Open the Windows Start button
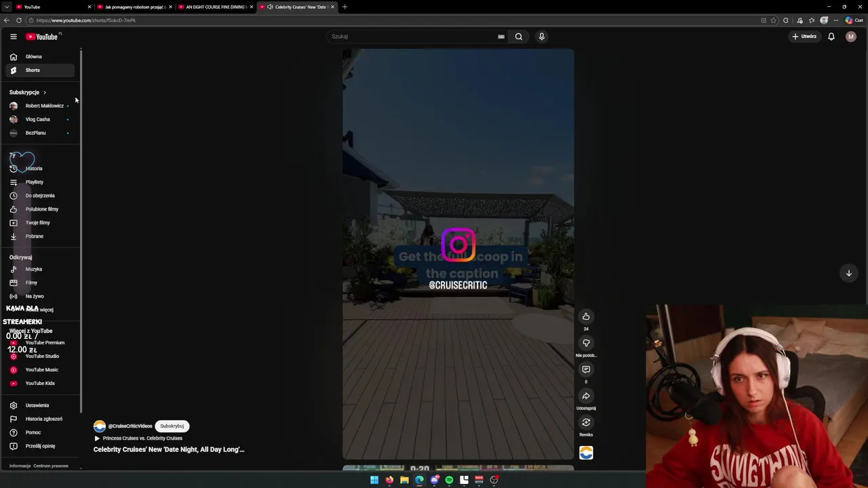This screenshot has width=868, height=488. click(x=374, y=480)
